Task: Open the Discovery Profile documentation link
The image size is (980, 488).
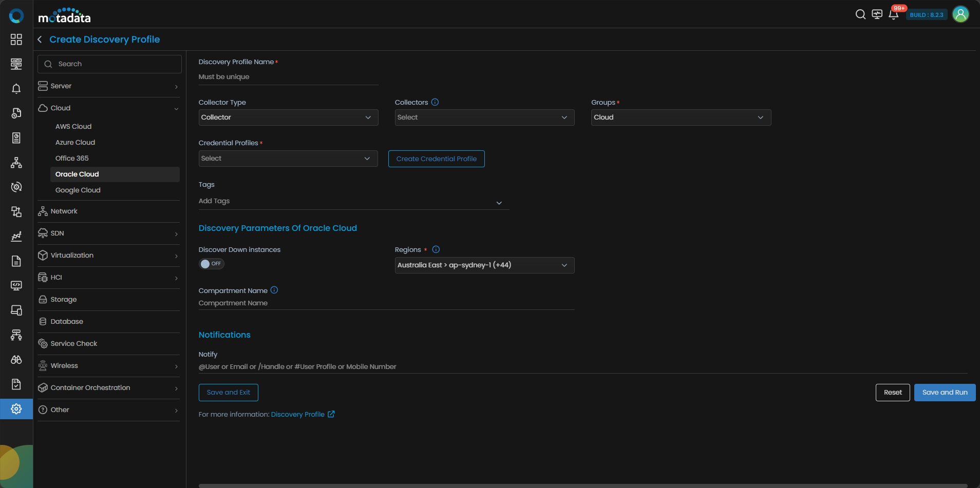Action: click(x=303, y=415)
